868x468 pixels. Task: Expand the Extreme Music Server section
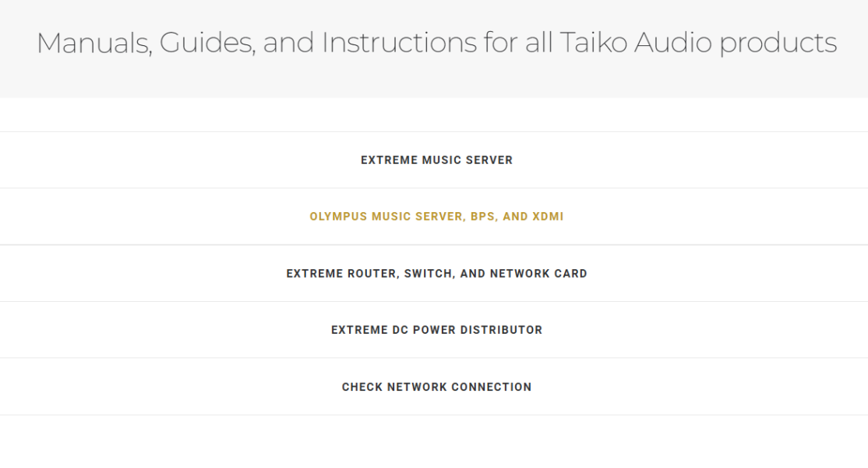coord(436,160)
